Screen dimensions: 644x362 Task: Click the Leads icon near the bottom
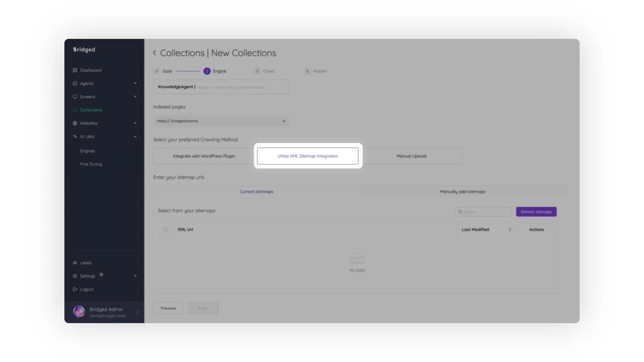[75, 263]
